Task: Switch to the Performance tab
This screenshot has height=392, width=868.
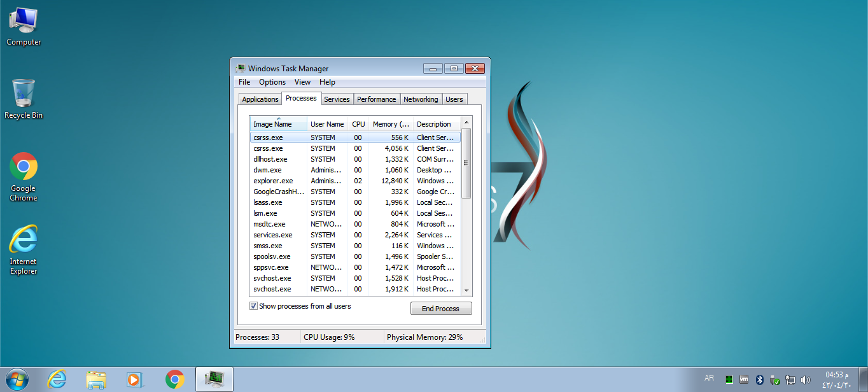Action: tap(376, 99)
